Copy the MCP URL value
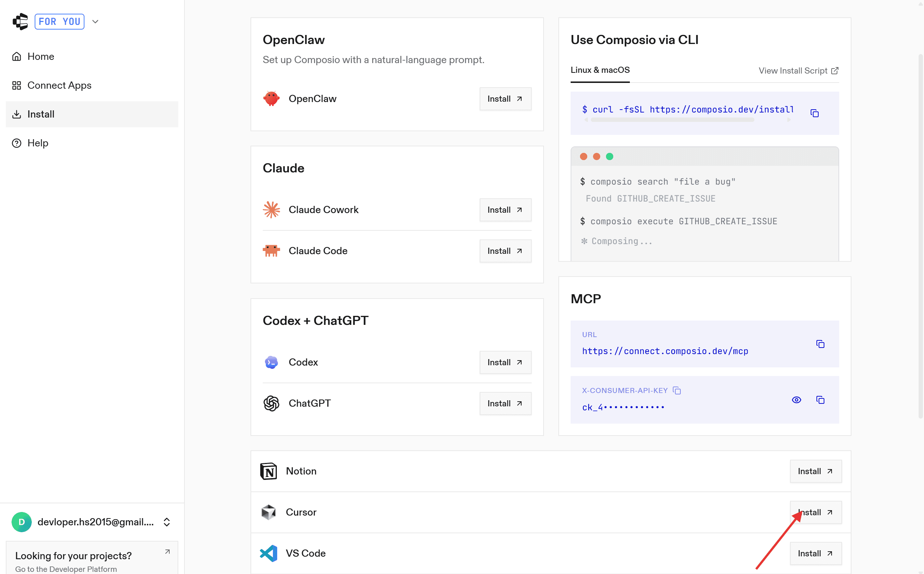 coord(820,344)
